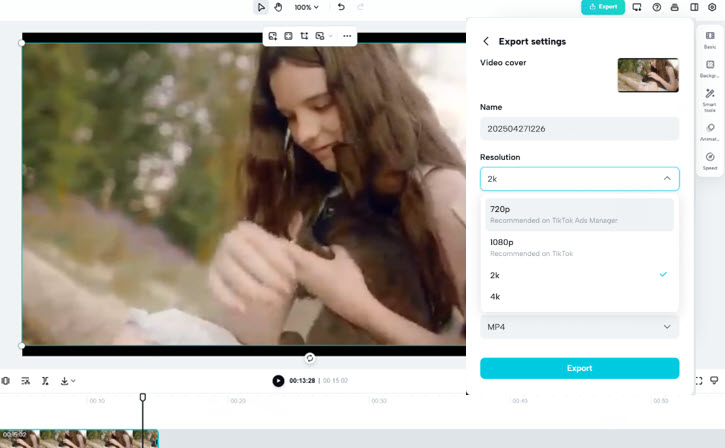
Task: Open the help question mark icon
Action: (x=657, y=7)
